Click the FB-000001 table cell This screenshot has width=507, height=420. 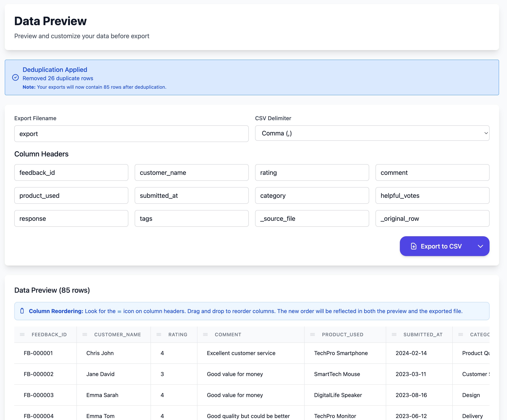click(38, 353)
